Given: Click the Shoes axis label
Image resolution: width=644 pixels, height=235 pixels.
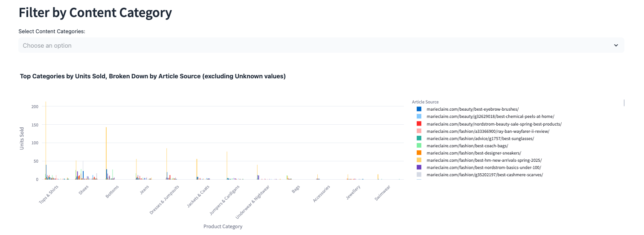Looking at the screenshot, I should 84,190.
